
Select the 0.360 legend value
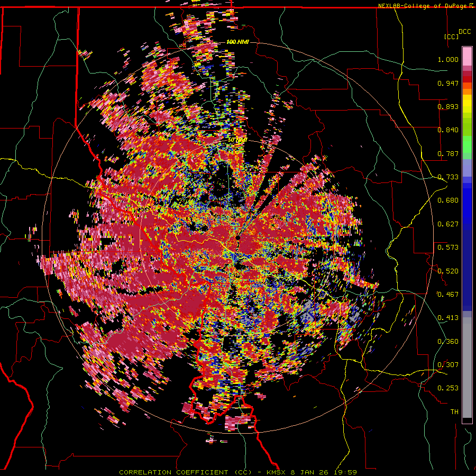[x=448, y=342]
